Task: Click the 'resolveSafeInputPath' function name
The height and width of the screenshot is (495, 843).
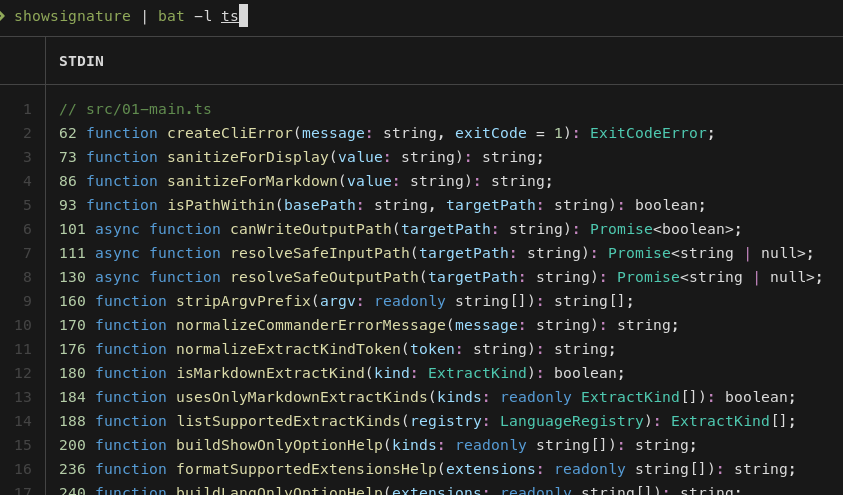Action: coord(320,253)
